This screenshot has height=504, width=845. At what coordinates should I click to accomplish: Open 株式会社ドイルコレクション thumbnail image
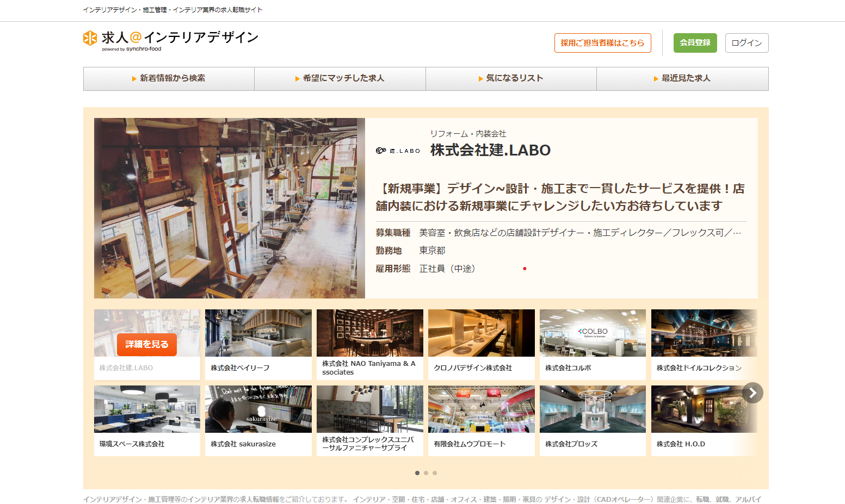coord(704,333)
